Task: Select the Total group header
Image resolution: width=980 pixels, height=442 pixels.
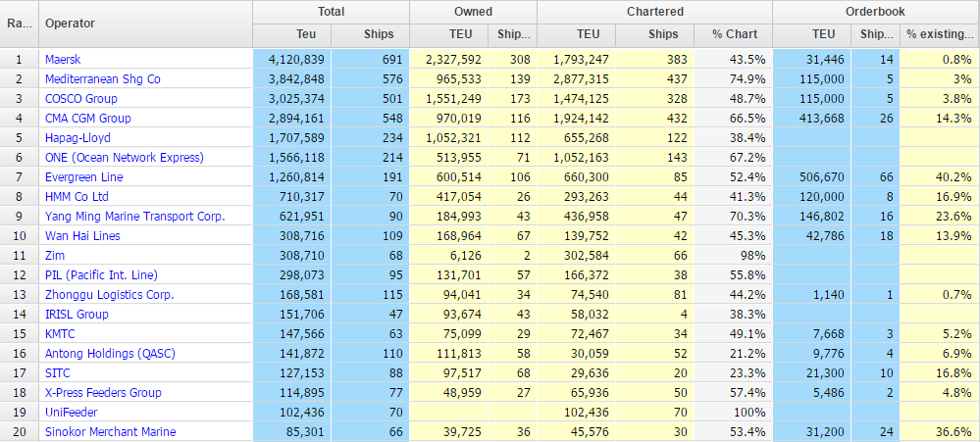Action: coord(332,12)
